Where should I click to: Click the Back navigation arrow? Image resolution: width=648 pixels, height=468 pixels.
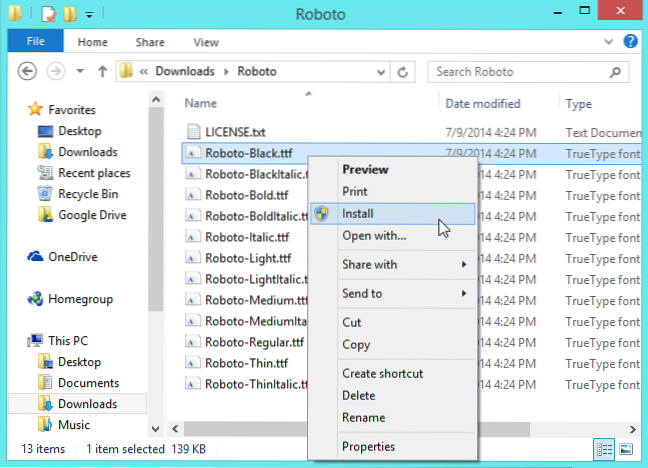pos(28,72)
